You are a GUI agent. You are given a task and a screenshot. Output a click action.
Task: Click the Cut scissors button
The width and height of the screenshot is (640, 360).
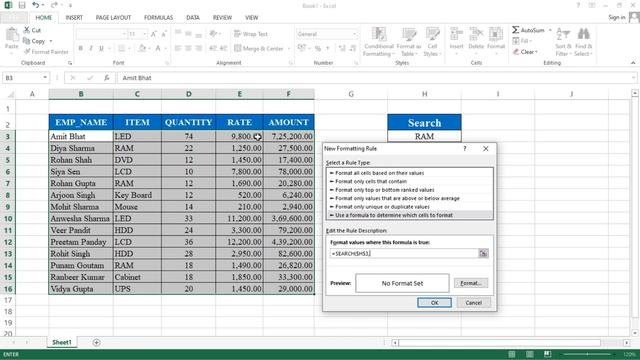tap(32, 30)
